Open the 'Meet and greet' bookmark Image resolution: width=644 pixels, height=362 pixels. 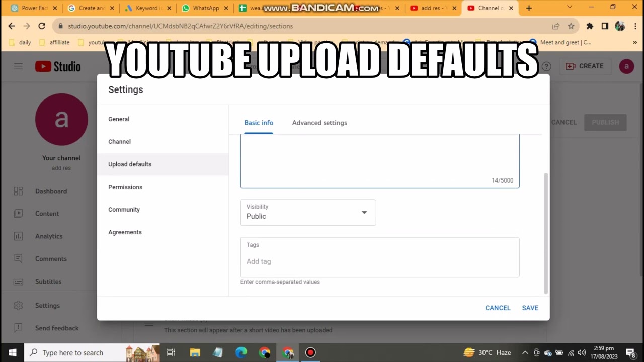tap(560, 43)
